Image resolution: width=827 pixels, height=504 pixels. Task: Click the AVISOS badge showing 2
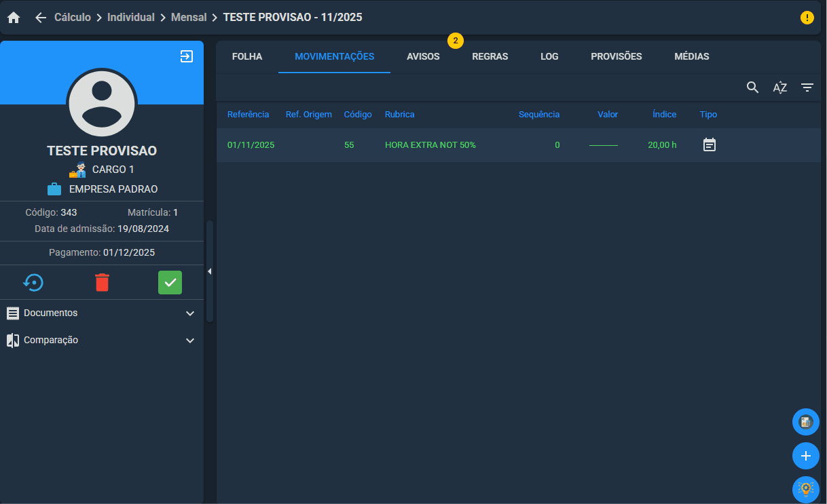point(455,41)
